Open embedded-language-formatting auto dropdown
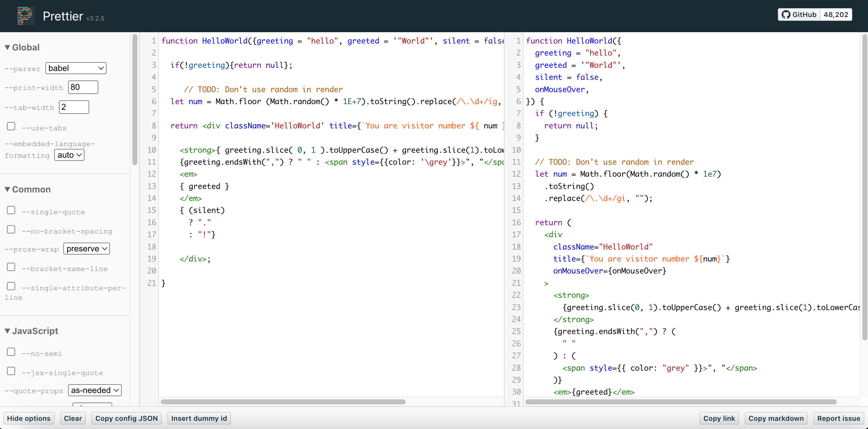The height and width of the screenshot is (429, 868). click(x=69, y=155)
